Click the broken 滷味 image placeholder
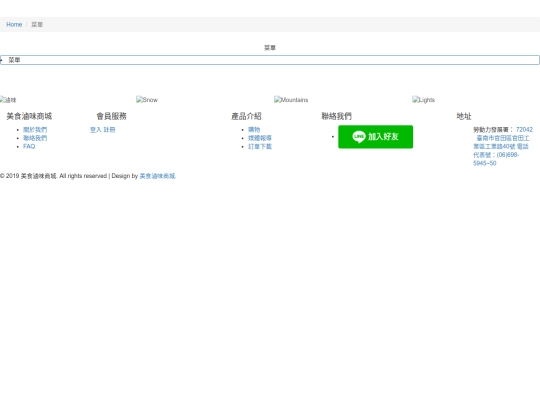Screen dimensions: 540x405 pyautogui.click(x=8, y=100)
